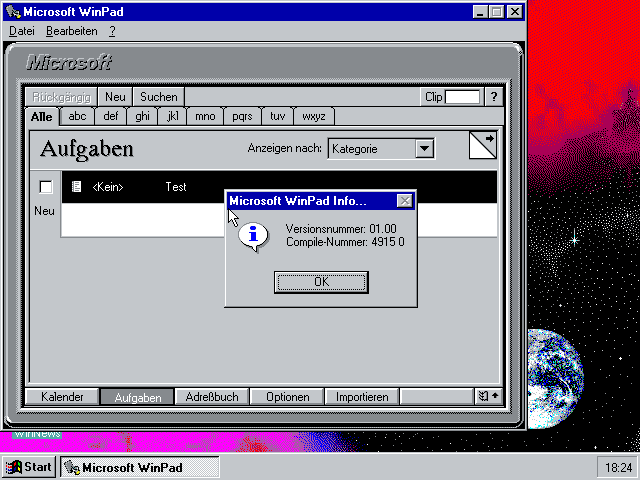
Task: Minimize the Microsoft WinPad window
Action: tap(480, 11)
